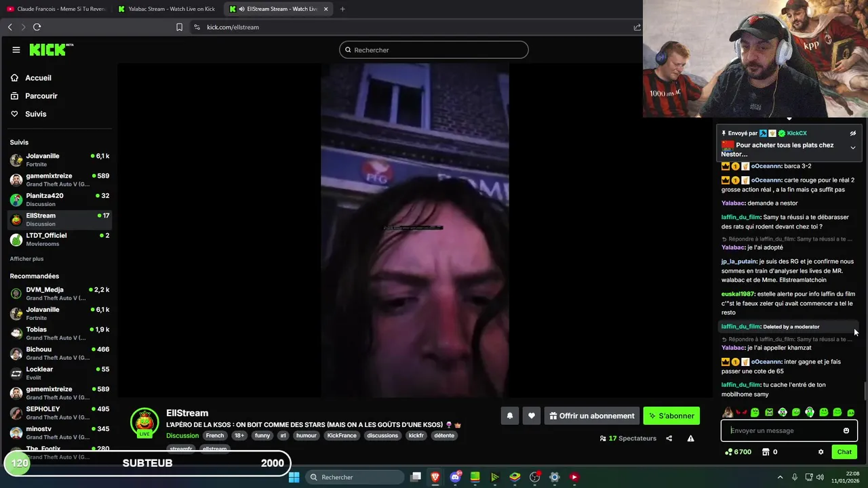This screenshot has height=488, width=868.
Task: Click EllStream channel avatar with LIVE badge
Action: (144, 423)
